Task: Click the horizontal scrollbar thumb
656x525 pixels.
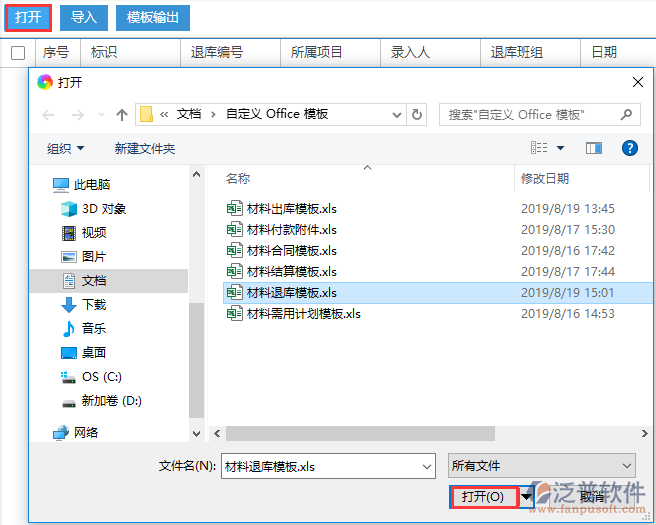Action: pyautogui.click(x=360, y=433)
